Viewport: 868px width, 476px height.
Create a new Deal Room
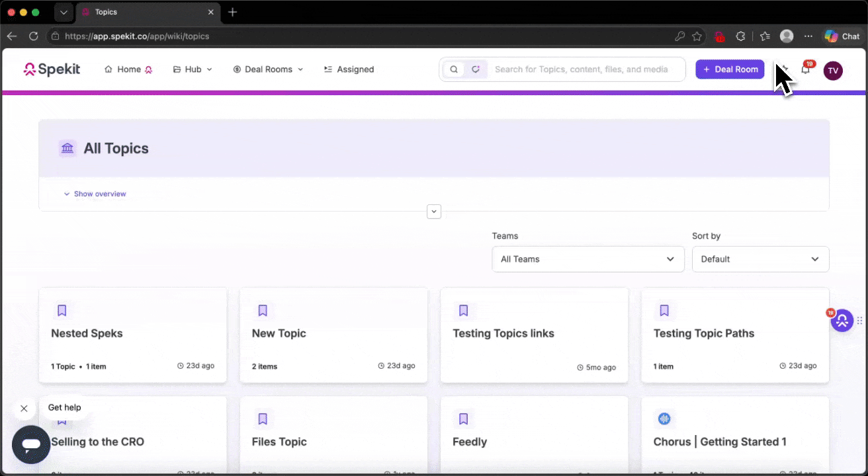click(730, 69)
